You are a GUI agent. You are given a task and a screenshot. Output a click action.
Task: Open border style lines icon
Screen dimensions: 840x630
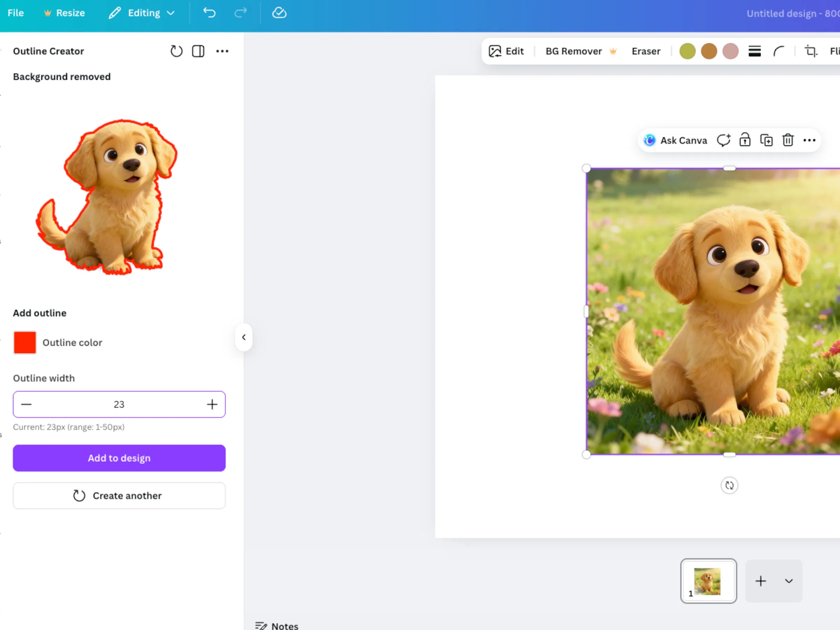755,51
